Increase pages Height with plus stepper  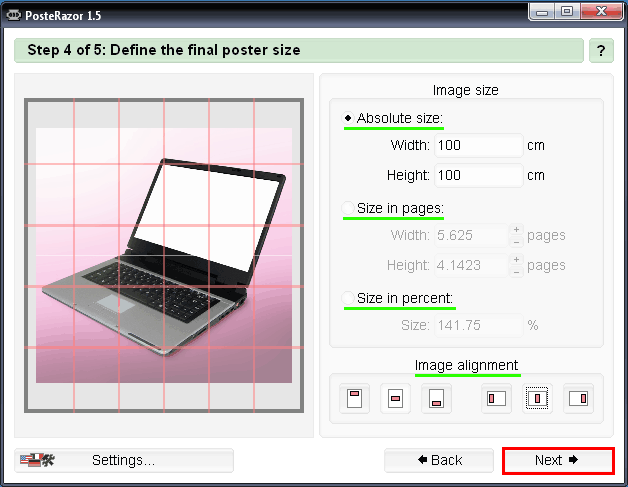pyautogui.click(x=516, y=260)
